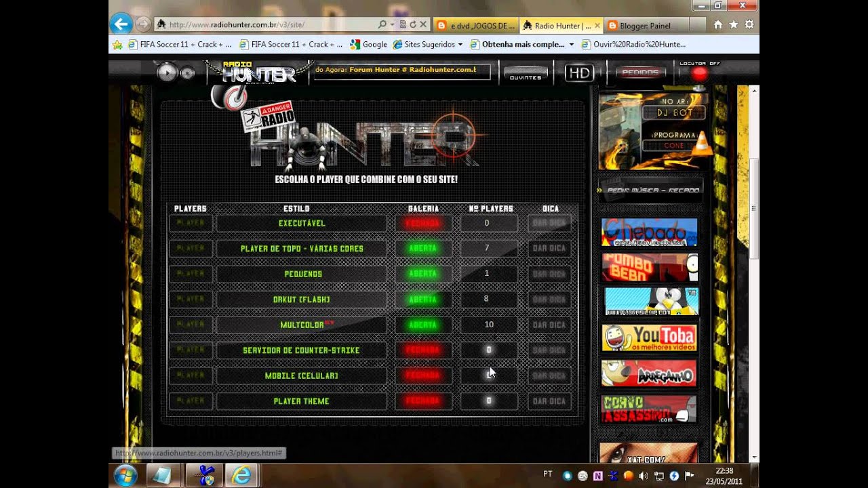Select the Executável player style row

[x=302, y=223]
